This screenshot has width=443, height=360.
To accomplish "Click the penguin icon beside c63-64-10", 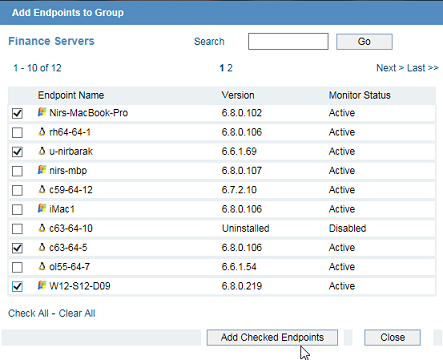I will [42, 228].
